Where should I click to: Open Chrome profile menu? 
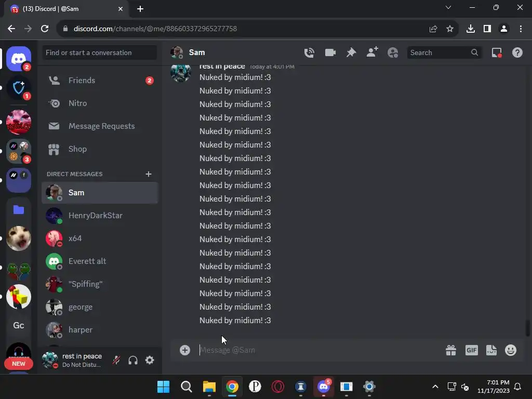click(x=504, y=29)
